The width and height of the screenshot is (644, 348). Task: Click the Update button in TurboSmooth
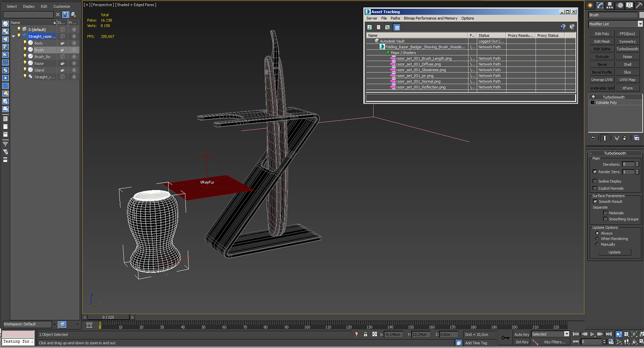coord(614,252)
